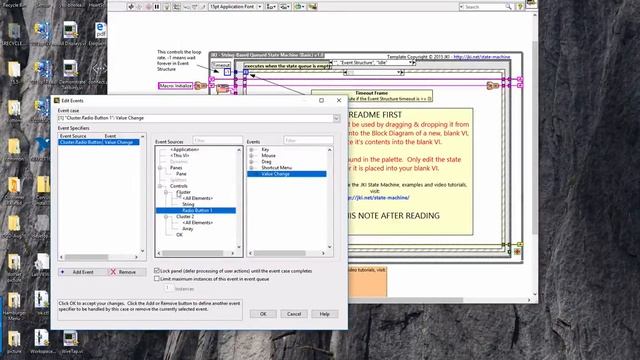Click the Timeout numeric constant on diagram
The image size is (640, 360).
tap(227, 72)
